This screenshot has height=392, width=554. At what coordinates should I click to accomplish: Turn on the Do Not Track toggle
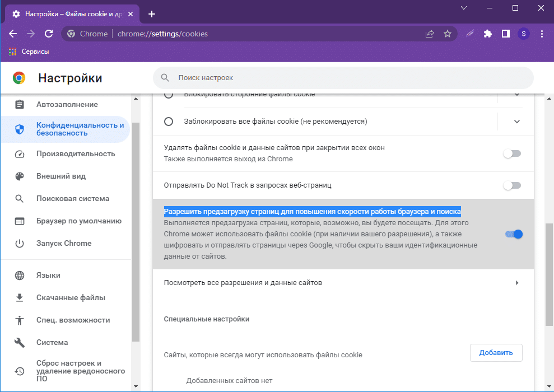tap(512, 185)
